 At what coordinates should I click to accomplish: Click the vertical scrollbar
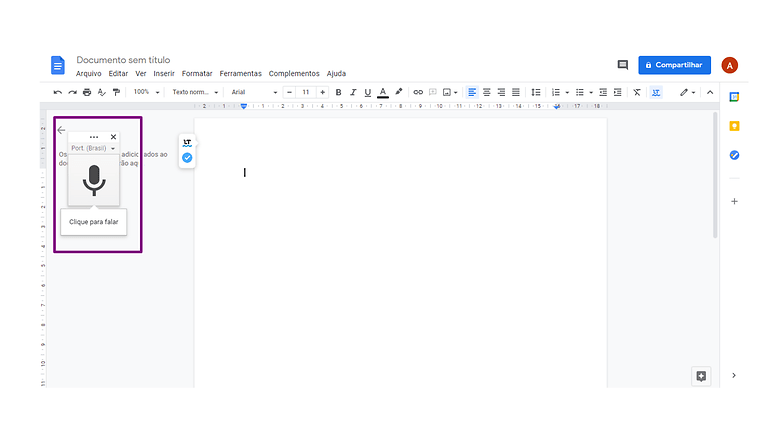[x=715, y=175]
